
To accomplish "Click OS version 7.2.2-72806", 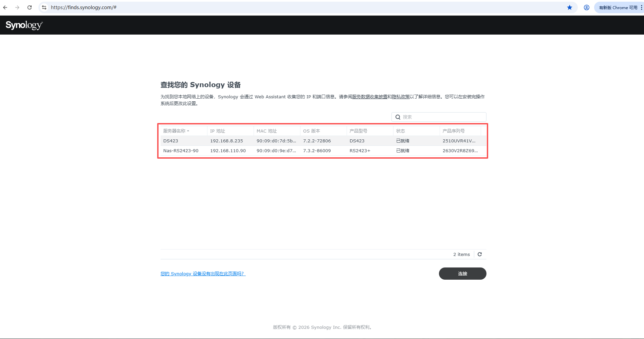I will (317, 141).
